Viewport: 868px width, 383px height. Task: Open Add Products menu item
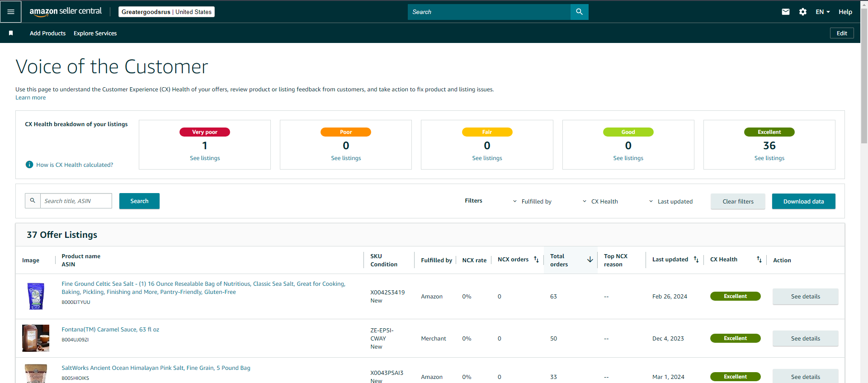(47, 33)
